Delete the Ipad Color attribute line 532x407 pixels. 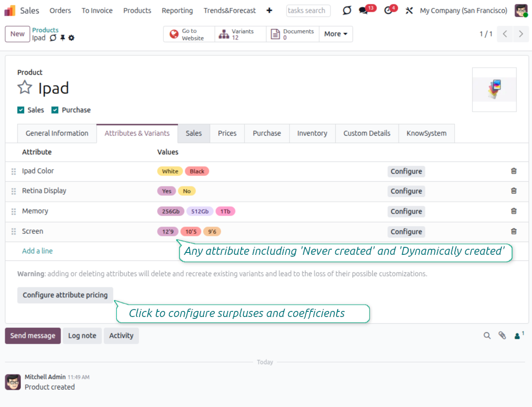click(x=514, y=171)
